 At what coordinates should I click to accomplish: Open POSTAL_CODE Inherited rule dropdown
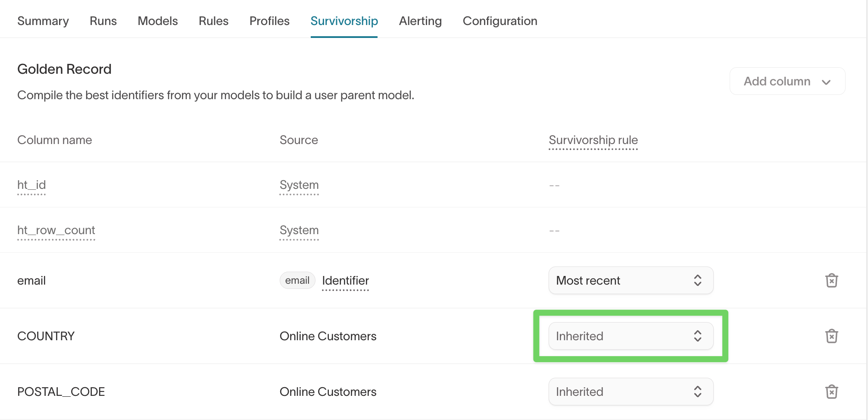[631, 392]
